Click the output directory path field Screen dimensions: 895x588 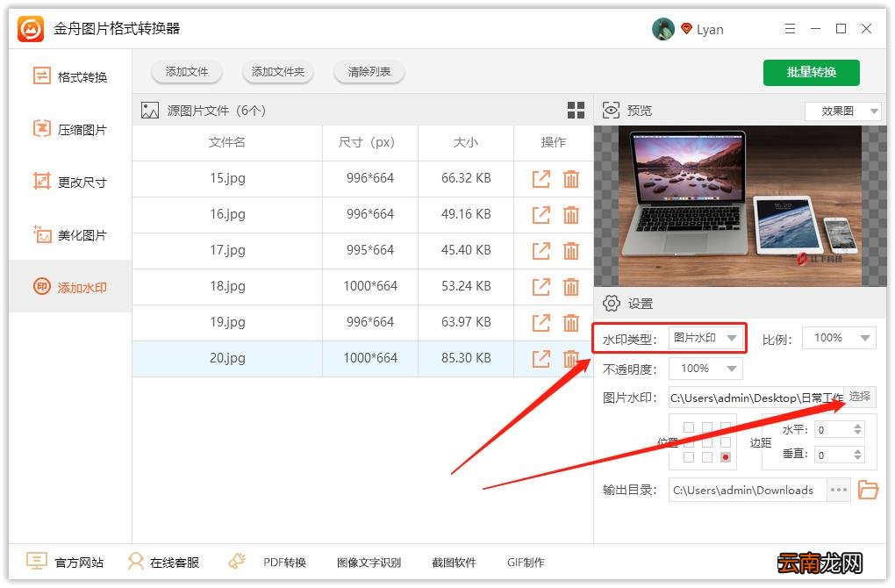748,490
